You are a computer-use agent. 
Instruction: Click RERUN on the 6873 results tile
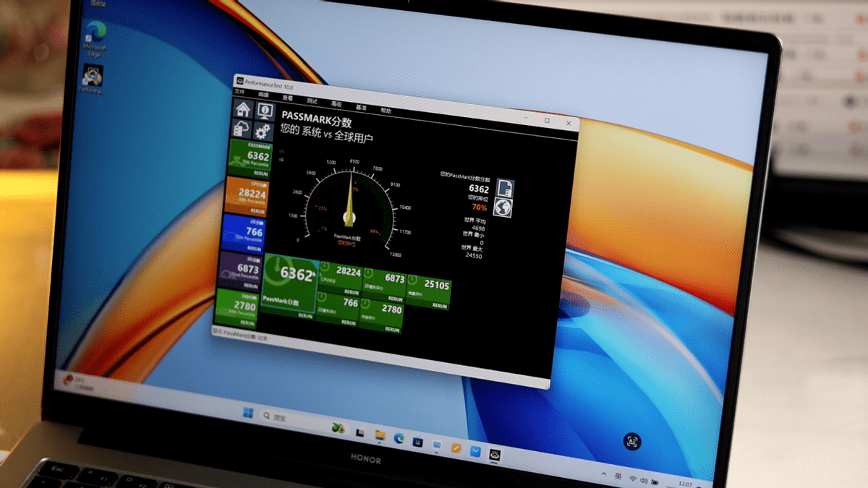point(395,299)
